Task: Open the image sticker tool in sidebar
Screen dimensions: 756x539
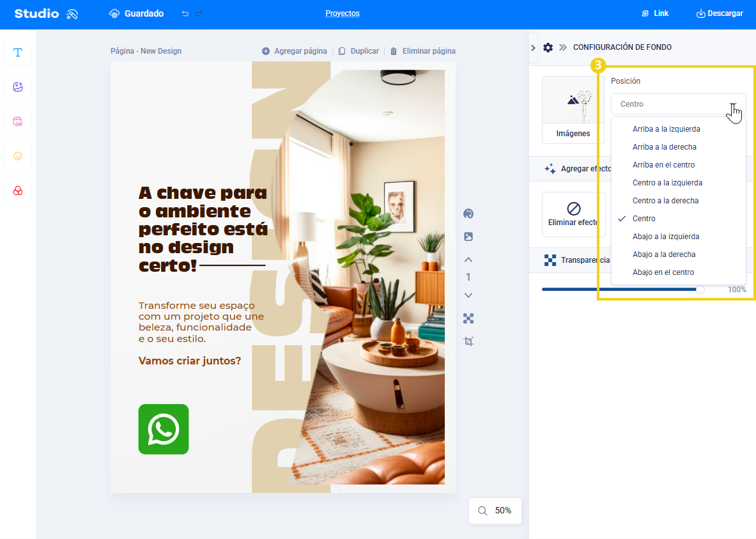Action: click(x=18, y=87)
